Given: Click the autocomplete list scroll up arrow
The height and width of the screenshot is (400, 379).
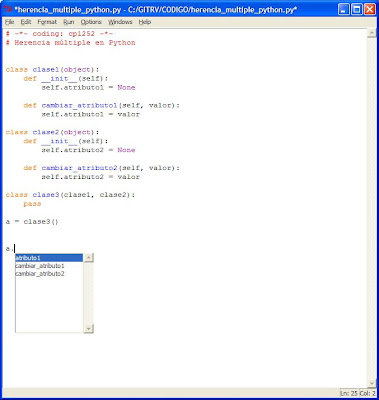Looking at the screenshot, I should coord(88,258).
